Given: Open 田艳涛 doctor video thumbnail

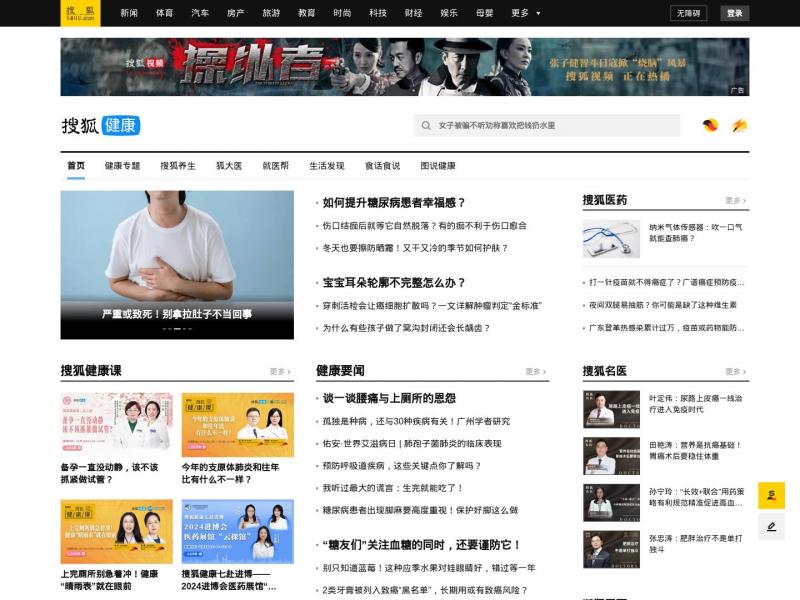Looking at the screenshot, I should click(x=611, y=456).
